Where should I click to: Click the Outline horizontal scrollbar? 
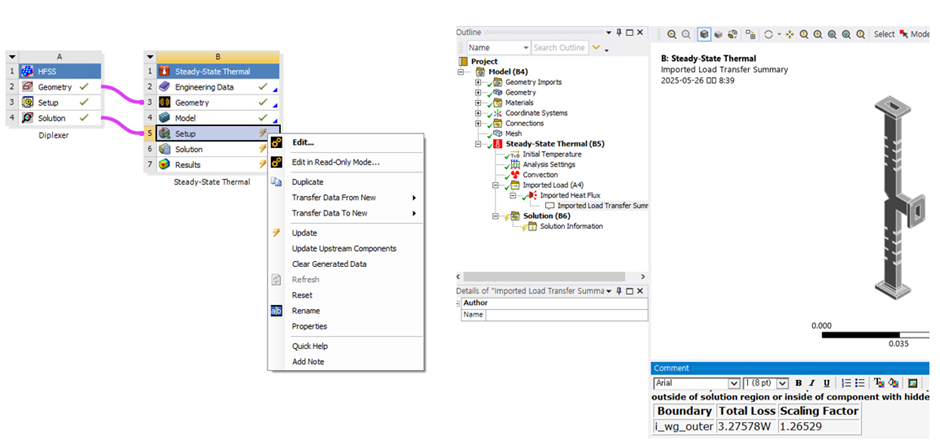coord(545,276)
